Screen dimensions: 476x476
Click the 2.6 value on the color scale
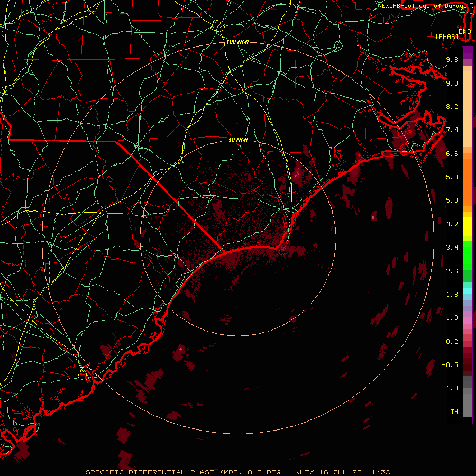click(x=452, y=271)
